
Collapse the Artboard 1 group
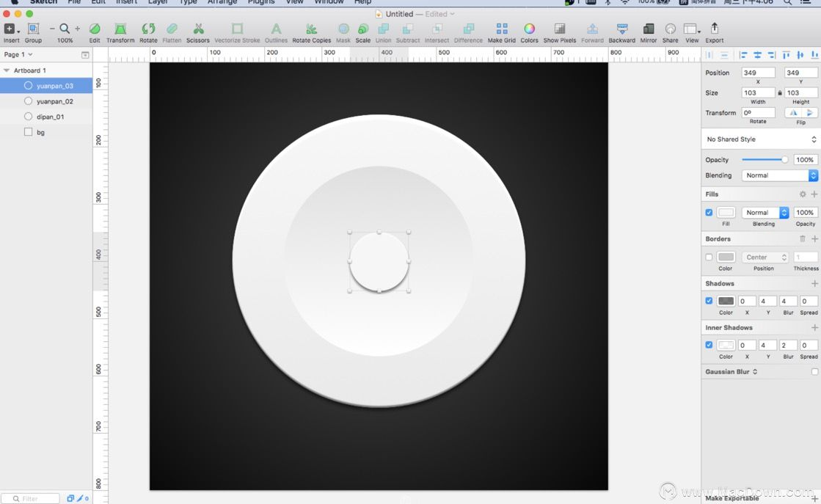tap(7, 70)
